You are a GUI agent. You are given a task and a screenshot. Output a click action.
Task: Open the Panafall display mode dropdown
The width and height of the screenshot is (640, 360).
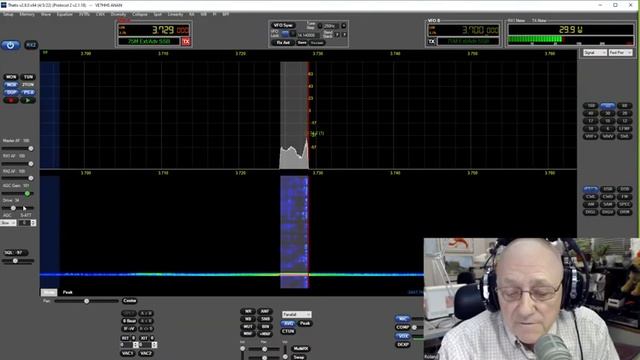tap(297, 315)
